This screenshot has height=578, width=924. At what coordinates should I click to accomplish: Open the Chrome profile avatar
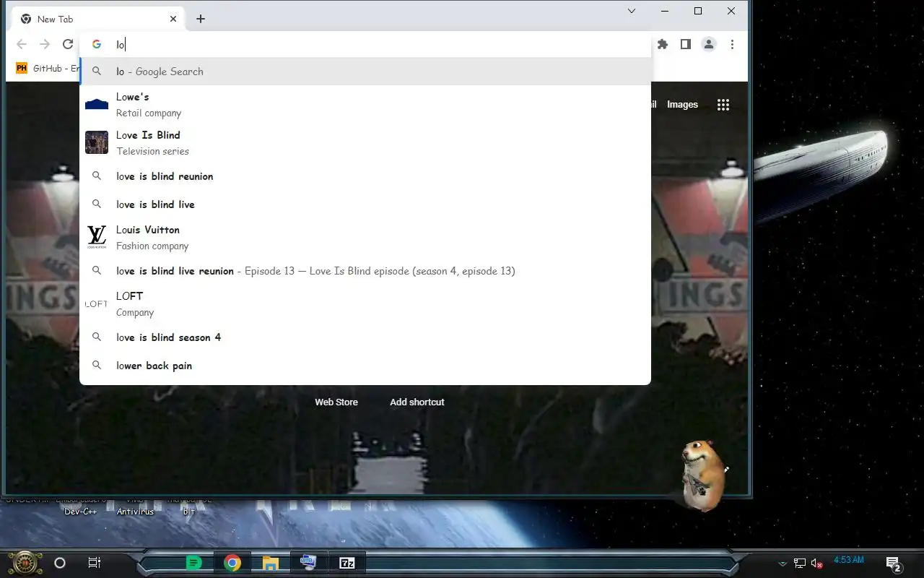click(709, 45)
